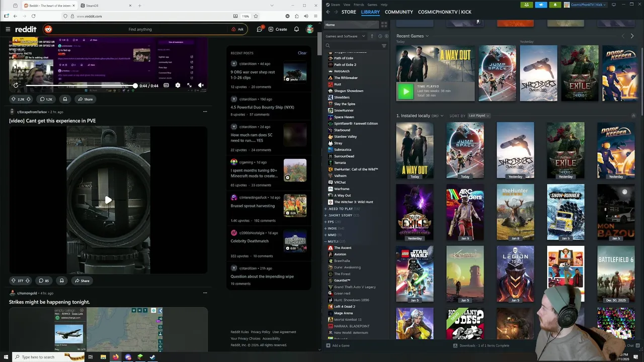Viewport: 644px width, 362px height.
Task: Open File Explorer from the taskbar
Action: tap(103, 357)
